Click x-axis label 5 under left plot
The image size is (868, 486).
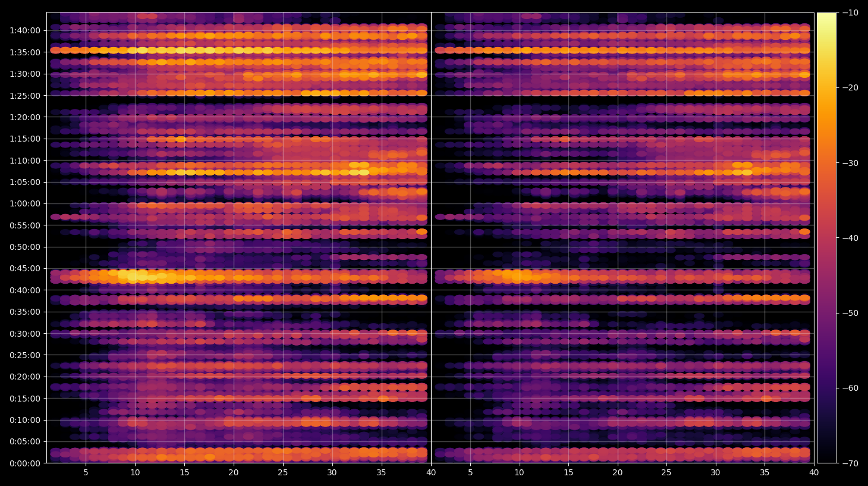click(x=86, y=473)
